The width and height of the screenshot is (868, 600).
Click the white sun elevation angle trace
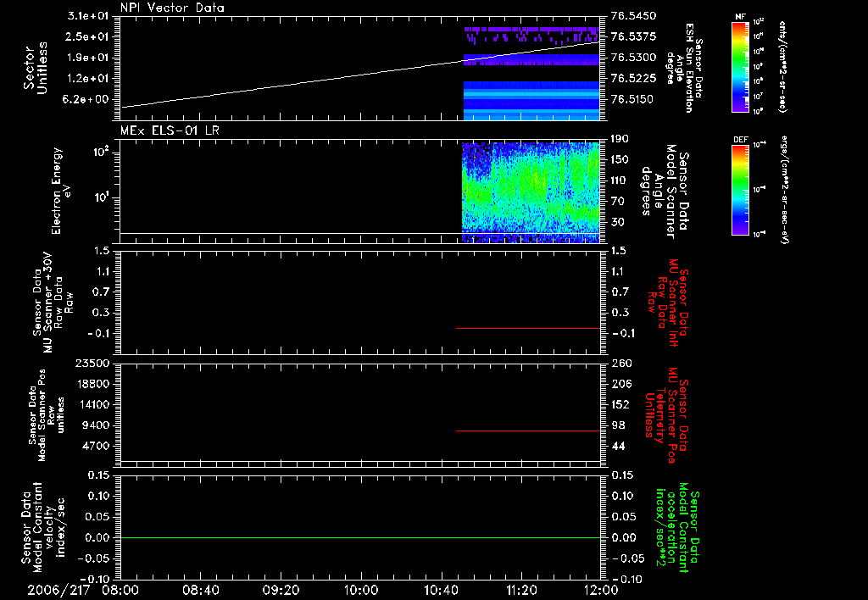(x=359, y=75)
